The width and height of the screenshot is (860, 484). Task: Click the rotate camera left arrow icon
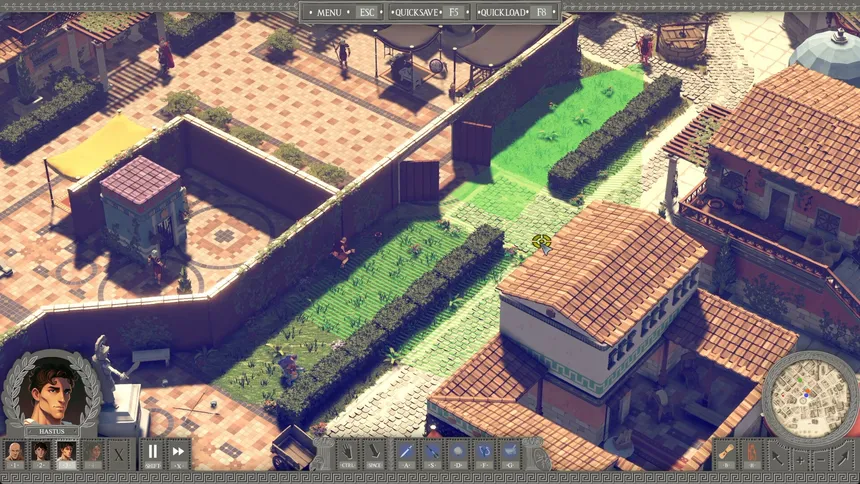point(778,457)
